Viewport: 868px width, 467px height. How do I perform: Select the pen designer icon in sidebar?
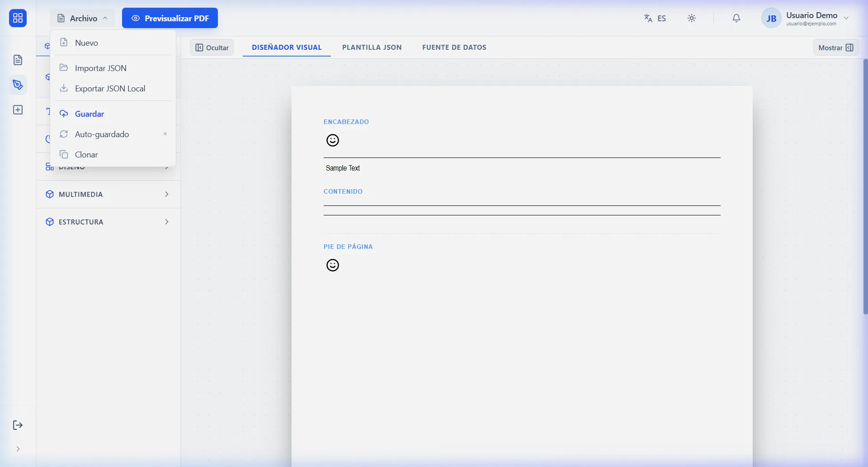(18, 85)
